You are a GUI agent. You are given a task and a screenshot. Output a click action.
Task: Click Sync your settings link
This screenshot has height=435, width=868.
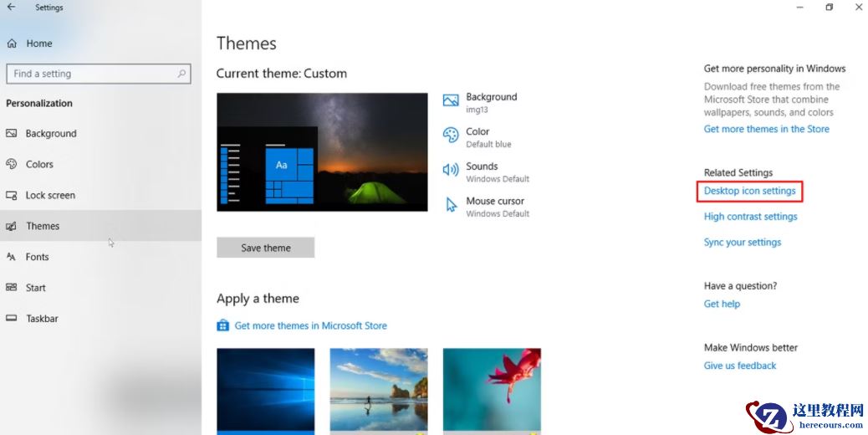pyautogui.click(x=743, y=243)
